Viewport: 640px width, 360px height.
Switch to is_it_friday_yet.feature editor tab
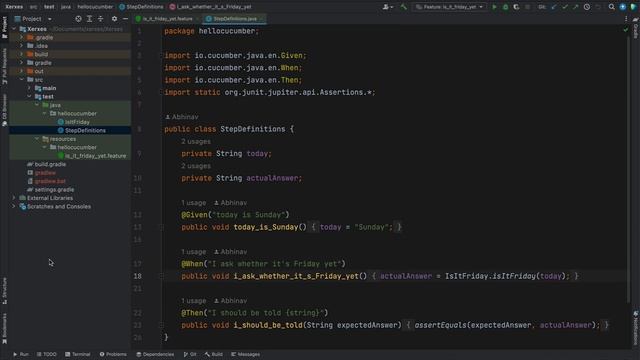[167, 19]
